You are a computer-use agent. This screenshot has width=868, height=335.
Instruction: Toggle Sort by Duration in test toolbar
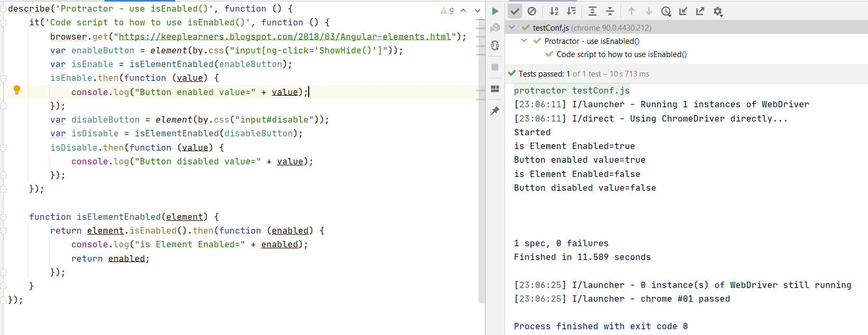(571, 11)
